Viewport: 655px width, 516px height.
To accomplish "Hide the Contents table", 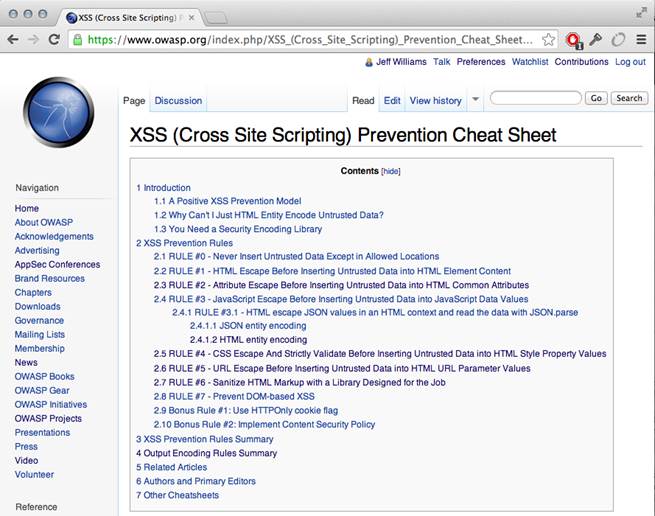I will pos(390,171).
